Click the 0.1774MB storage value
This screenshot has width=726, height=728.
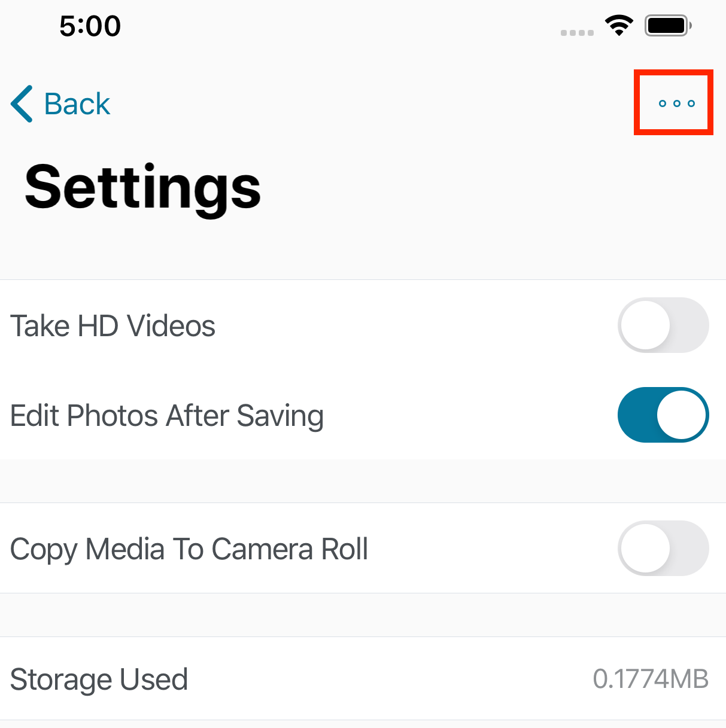tap(650, 679)
